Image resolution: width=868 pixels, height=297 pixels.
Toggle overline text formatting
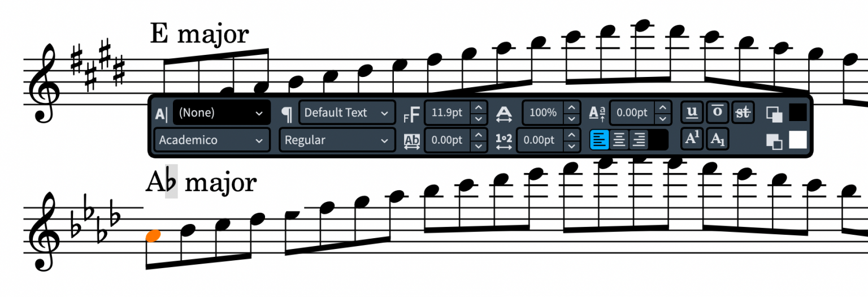[x=717, y=112]
